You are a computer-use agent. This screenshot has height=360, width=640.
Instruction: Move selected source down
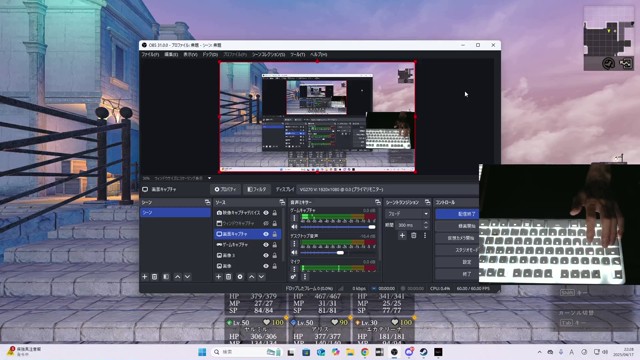262,277
